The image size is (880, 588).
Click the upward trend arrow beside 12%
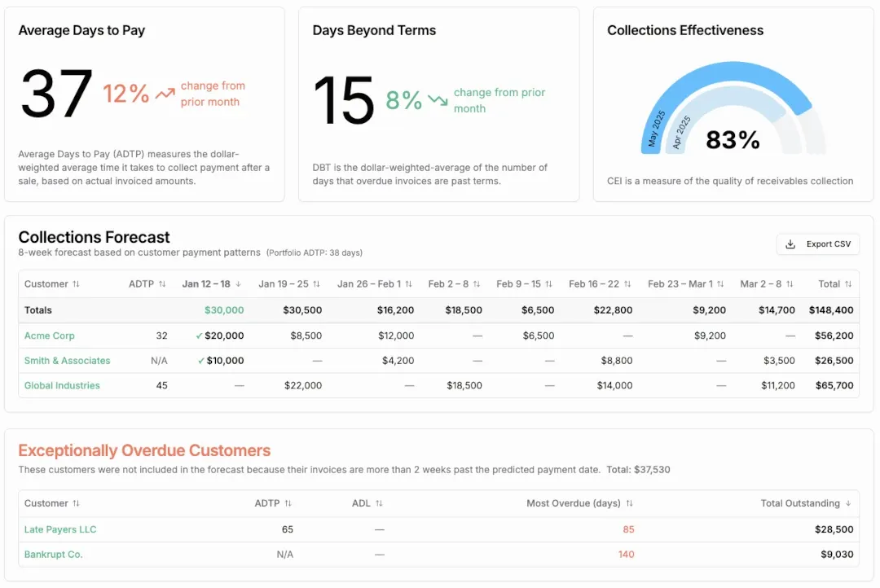[x=165, y=94]
